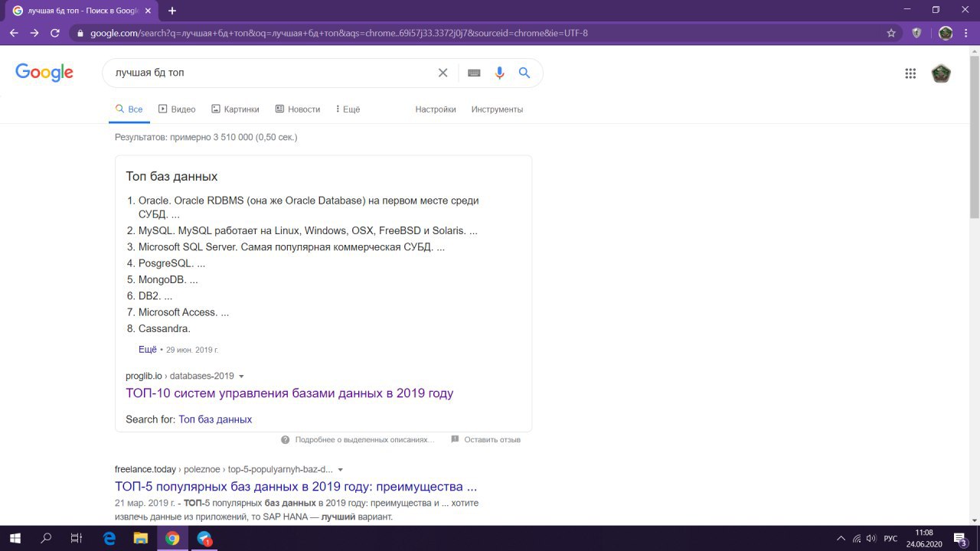Open the shield extension icon
Viewport: 980px width, 551px height.
(916, 33)
